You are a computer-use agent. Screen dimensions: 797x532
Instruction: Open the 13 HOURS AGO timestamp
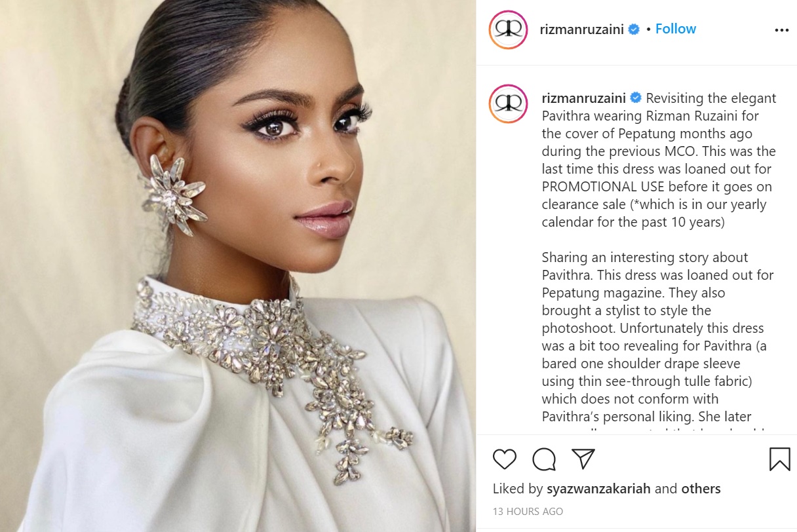528,511
